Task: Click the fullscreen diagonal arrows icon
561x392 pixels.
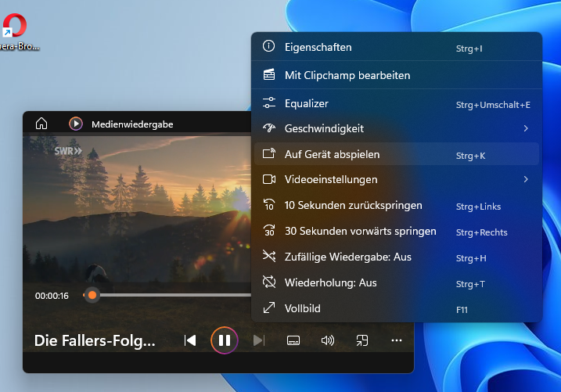Action: 269,307
